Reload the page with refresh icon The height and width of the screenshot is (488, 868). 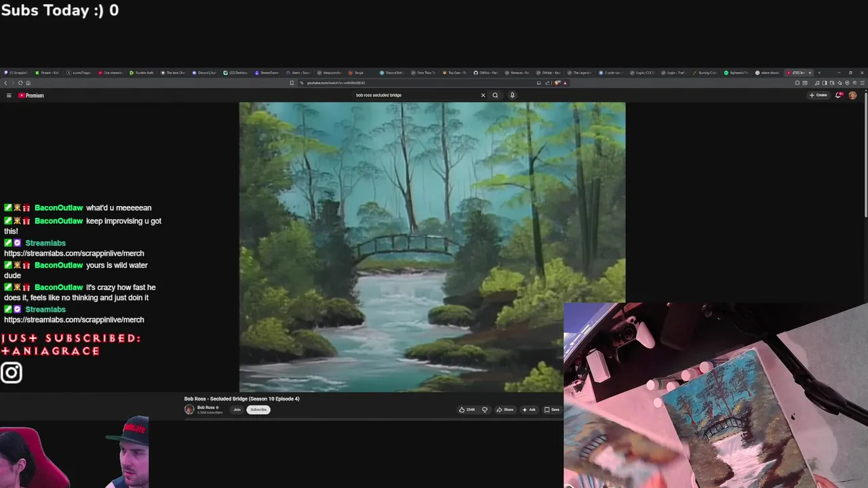(20, 83)
